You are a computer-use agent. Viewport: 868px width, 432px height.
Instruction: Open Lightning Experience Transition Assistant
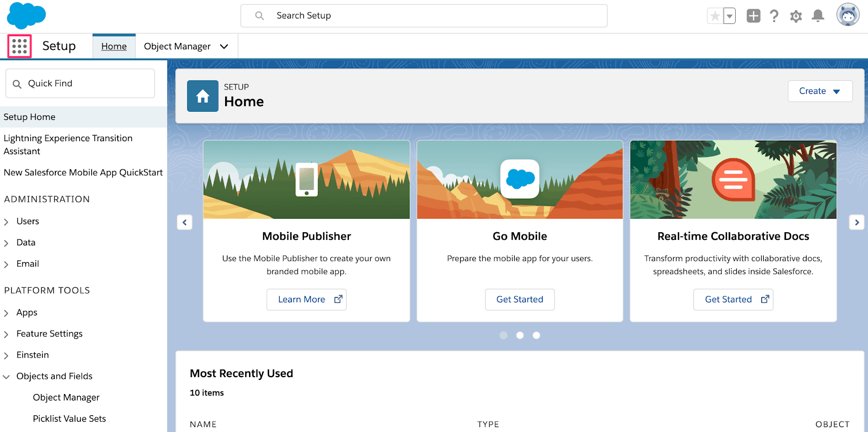click(x=68, y=145)
